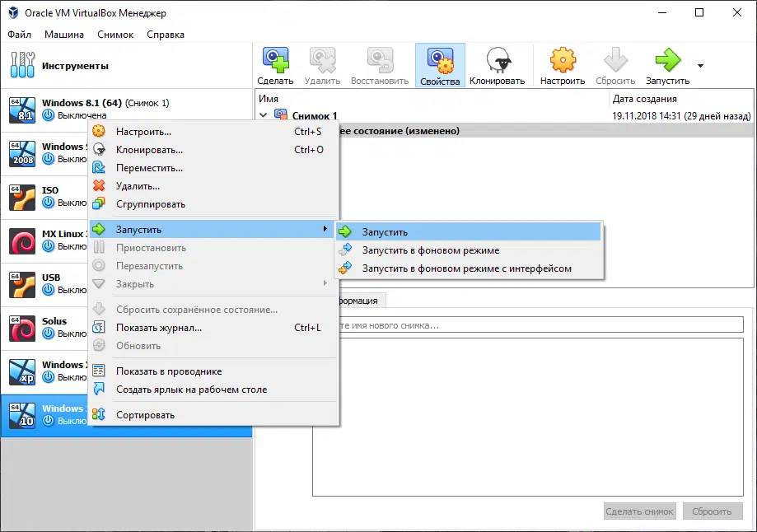
Task: Click the date 19.11.2018 14:31 cell
Action: pyautogui.click(x=681, y=116)
